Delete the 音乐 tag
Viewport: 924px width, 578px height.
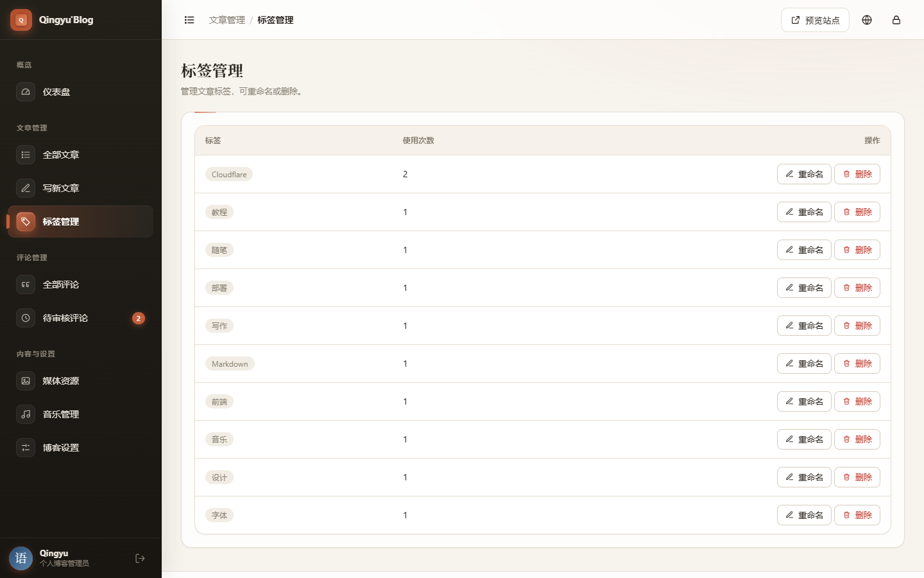[857, 439]
